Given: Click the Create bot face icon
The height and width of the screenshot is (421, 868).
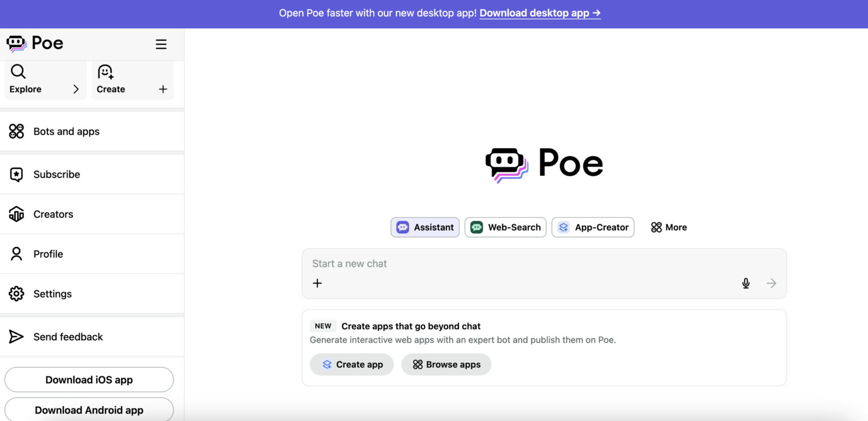Looking at the screenshot, I should tap(106, 71).
